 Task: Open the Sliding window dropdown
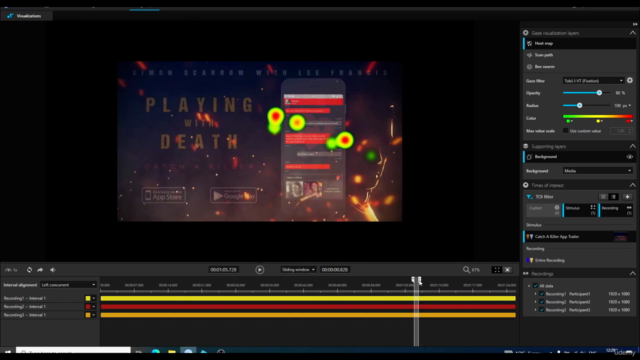(298, 269)
